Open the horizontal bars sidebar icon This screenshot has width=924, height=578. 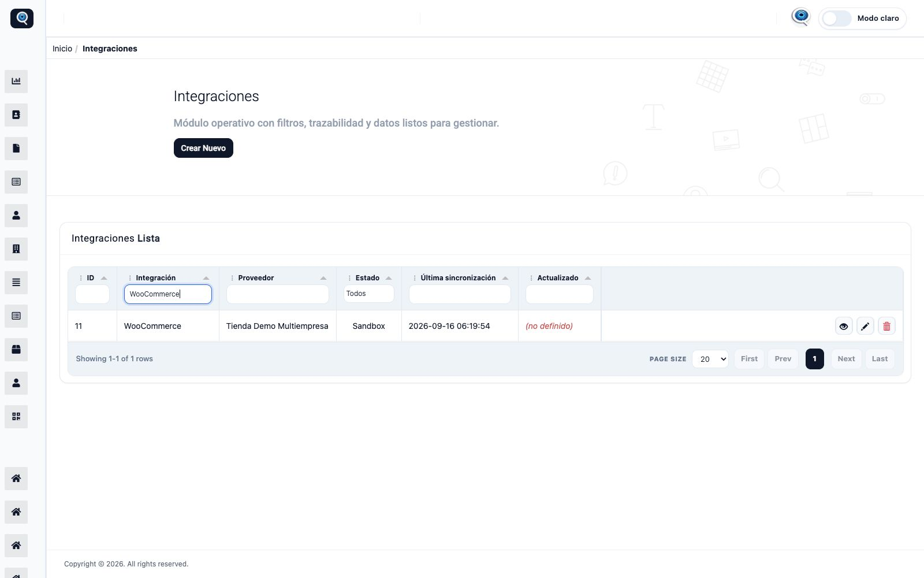pos(16,283)
